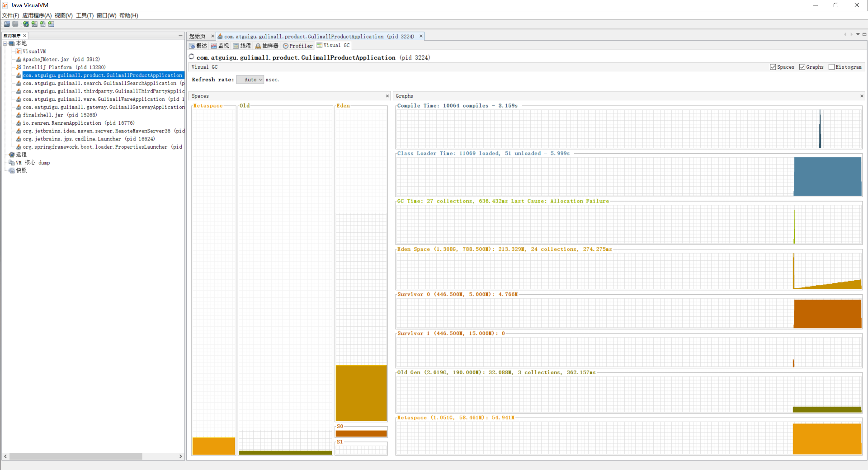This screenshot has width=868, height=470.
Task: Close the Graphs panel with its X icon
Action: tap(861, 96)
